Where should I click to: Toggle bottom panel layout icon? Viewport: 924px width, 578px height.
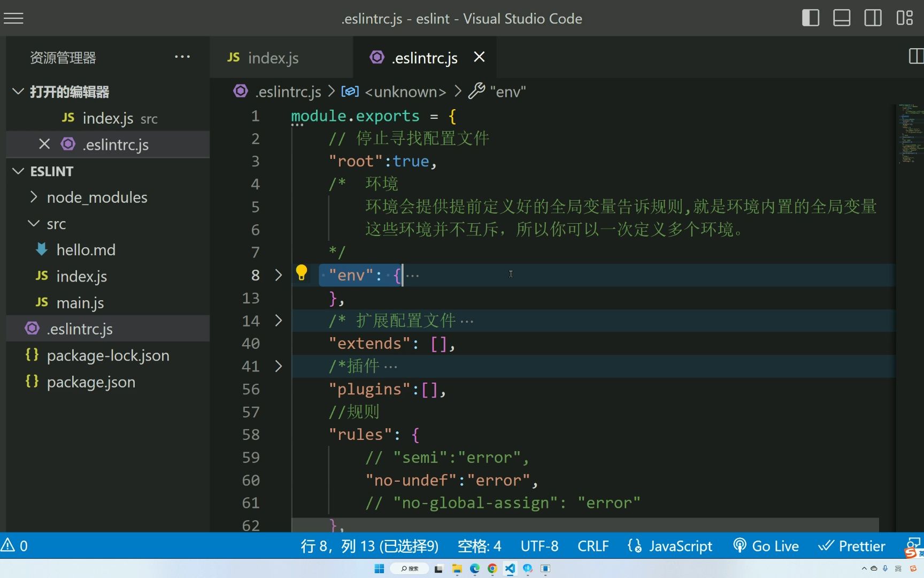click(x=842, y=18)
